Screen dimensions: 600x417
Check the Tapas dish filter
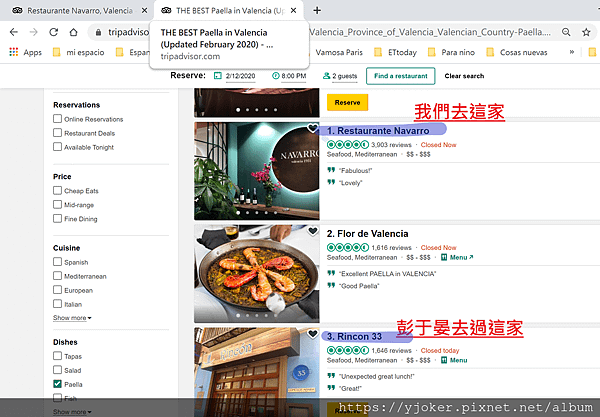[57, 356]
